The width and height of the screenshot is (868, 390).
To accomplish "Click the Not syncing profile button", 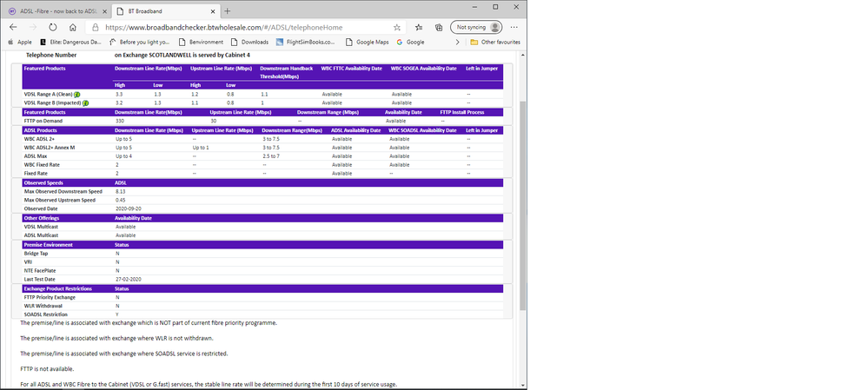I will [478, 27].
